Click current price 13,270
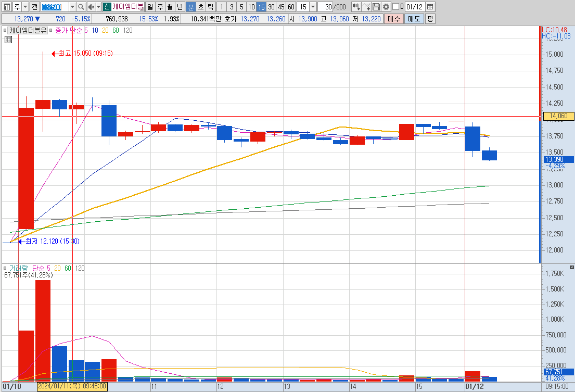Viewport: 575px width, 392px height. (23, 19)
